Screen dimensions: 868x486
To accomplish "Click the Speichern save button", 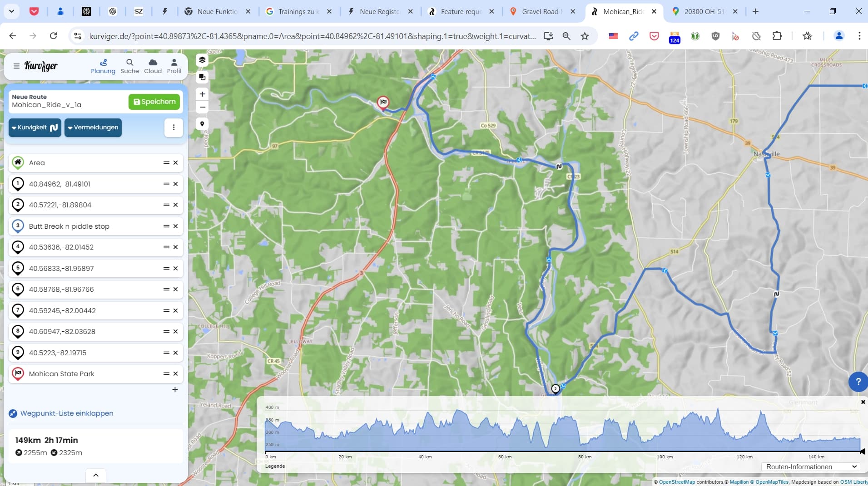I will pyautogui.click(x=154, y=102).
